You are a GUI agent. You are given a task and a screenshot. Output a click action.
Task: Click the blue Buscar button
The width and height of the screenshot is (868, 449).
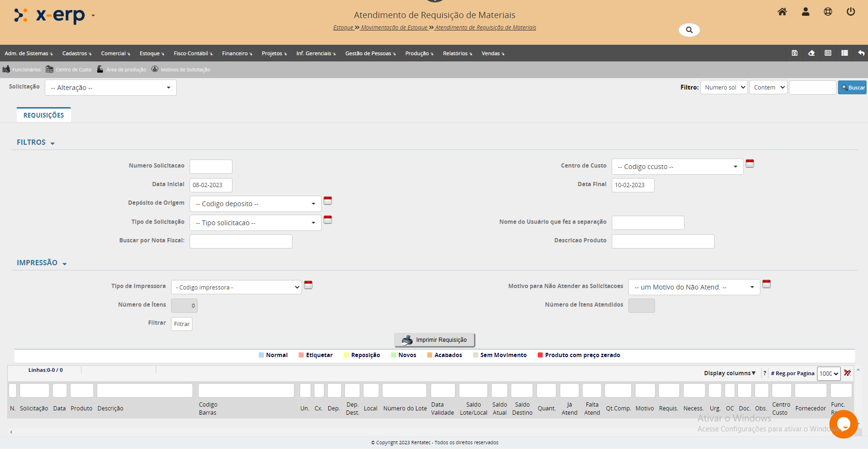click(x=852, y=88)
